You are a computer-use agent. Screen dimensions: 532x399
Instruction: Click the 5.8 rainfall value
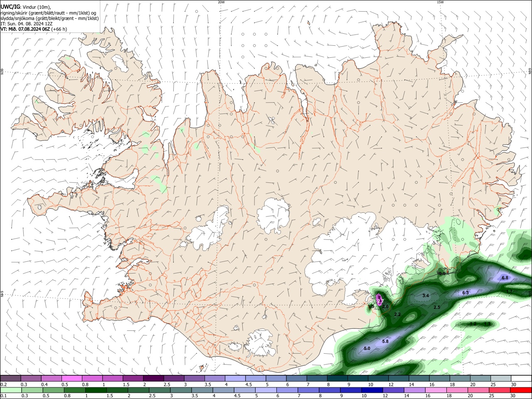(385, 341)
